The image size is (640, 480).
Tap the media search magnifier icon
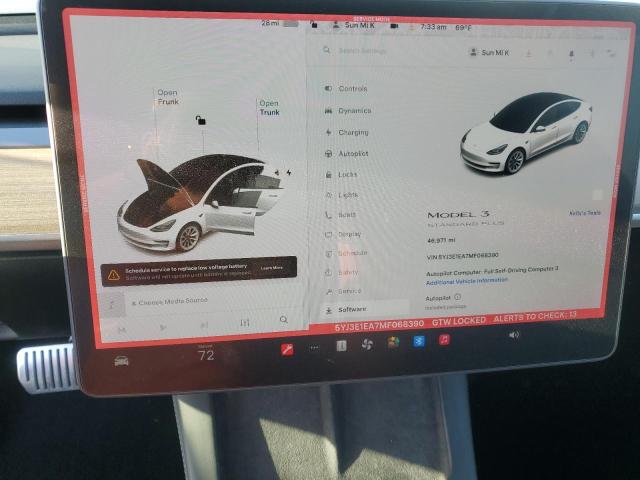(284, 319)
